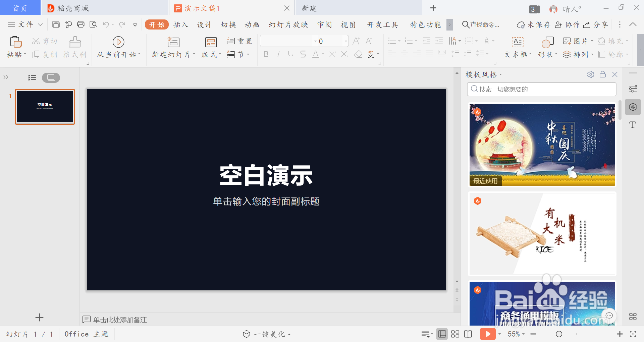Toggle italic formatting
Viewport: 644px width, 342px height.
point(278,54)
